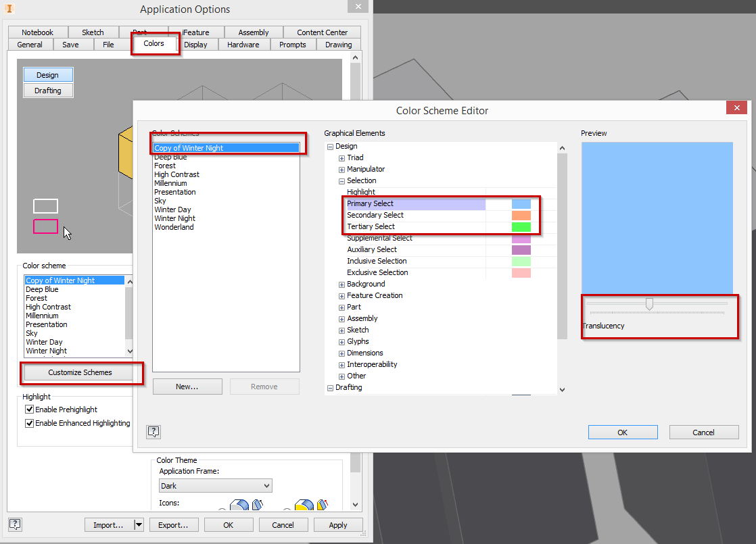The height and width of the screenshot is (544, 756).
Task: Click the Drafting preview button
Action: tap(47, 90)
